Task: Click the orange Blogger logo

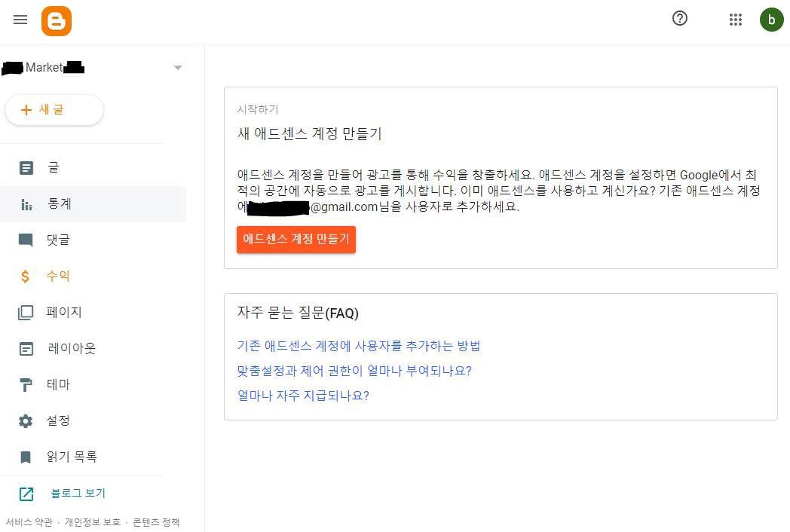Action: 57,21
